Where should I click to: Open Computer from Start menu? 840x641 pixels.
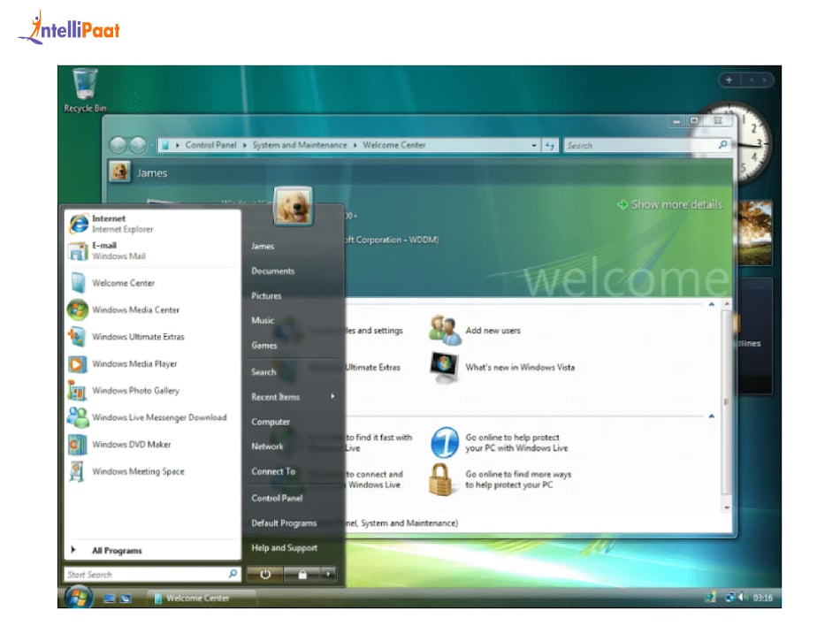(x=271, y=422)
